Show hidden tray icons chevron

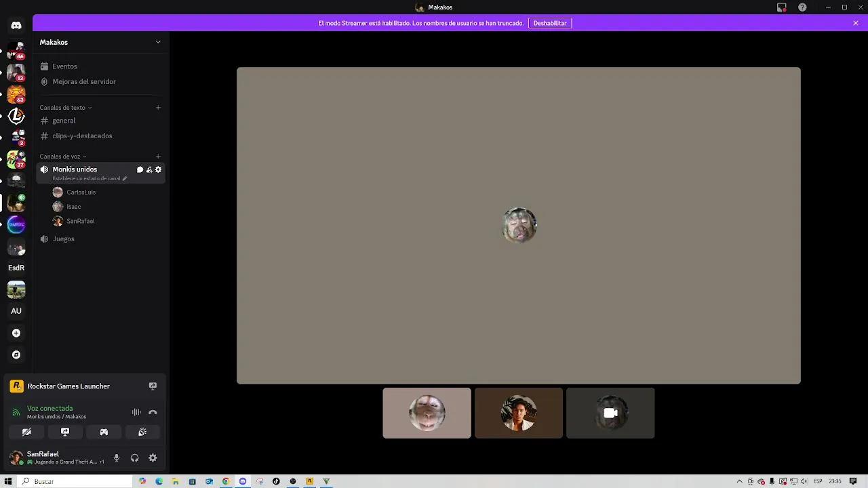coord(739,481)
